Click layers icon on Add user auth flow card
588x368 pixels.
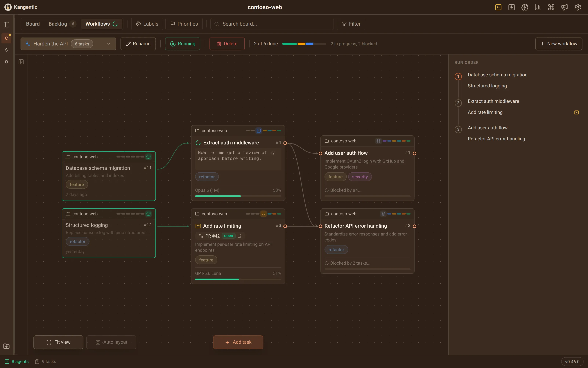click(x=378, y=141)
